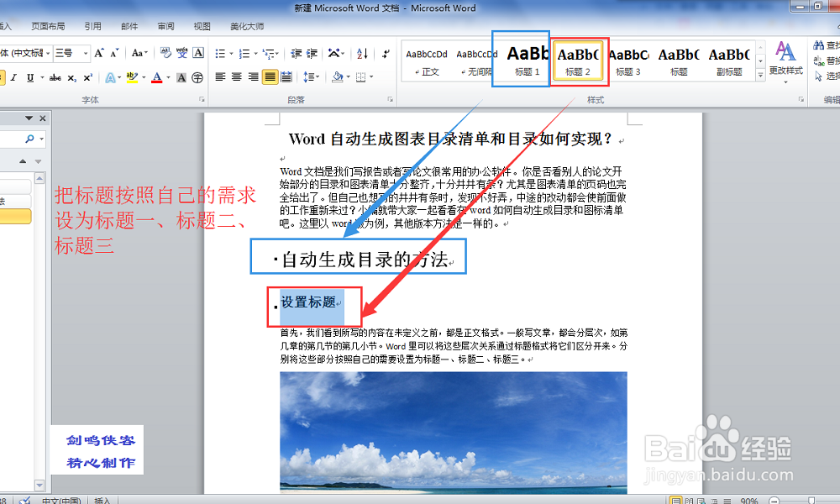Screen dimensions: 840x504
Task: Clear formatting with the eraser icon
Action: point(165,53)
